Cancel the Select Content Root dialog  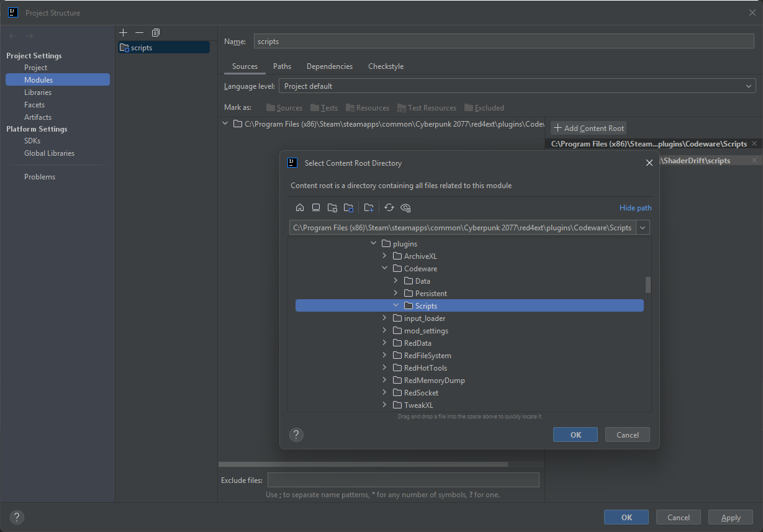[x=627, y=435]
